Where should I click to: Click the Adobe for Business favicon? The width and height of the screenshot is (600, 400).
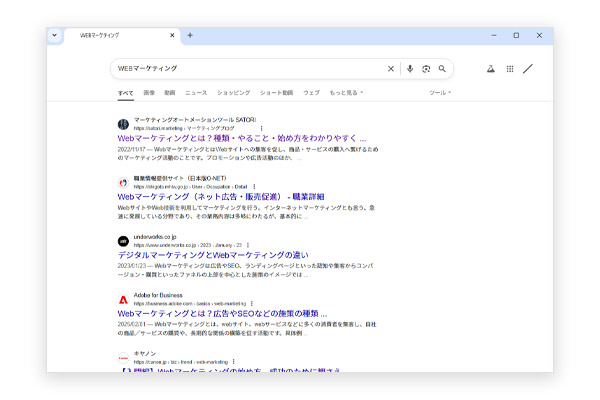click(x=123, y=300)
